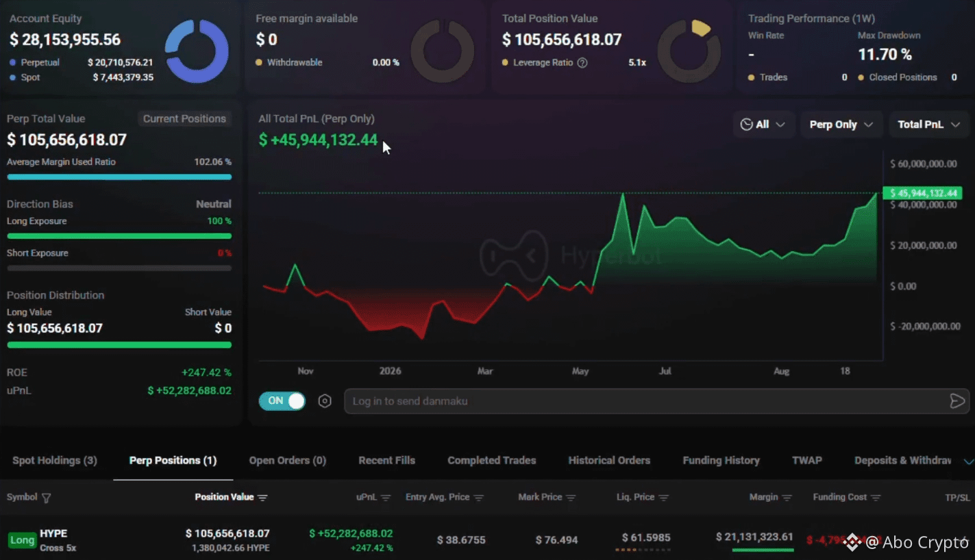Click the Short Exposure gray bar

[x=119, y=268]
